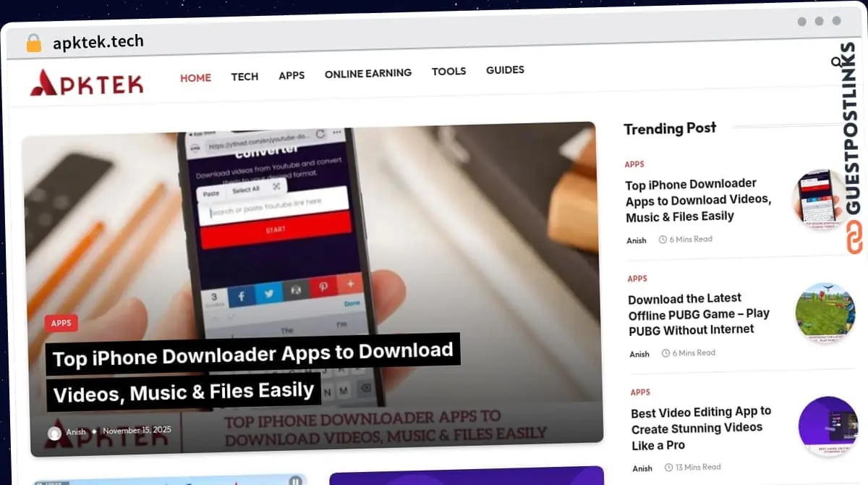Open trending Top iPhone Downloader Apps post
The height and width of the screenshot is (485, 868).
click(697, 200)
